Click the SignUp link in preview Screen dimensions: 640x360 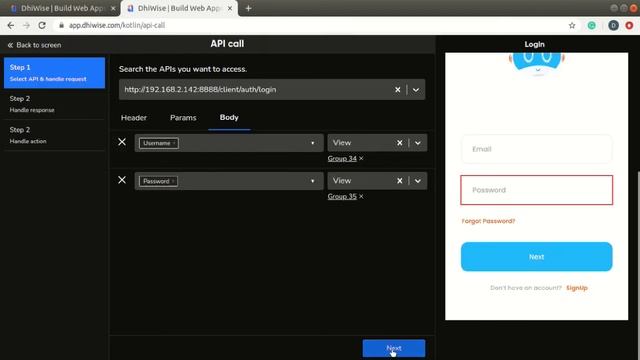pos(577,288)
